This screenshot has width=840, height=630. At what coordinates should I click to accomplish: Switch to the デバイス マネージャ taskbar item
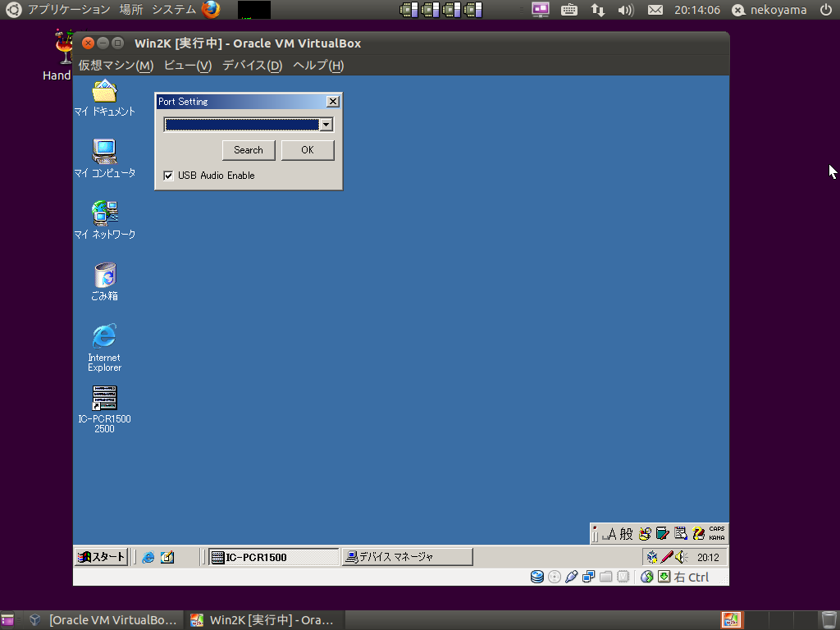click(x=408, y=557)
